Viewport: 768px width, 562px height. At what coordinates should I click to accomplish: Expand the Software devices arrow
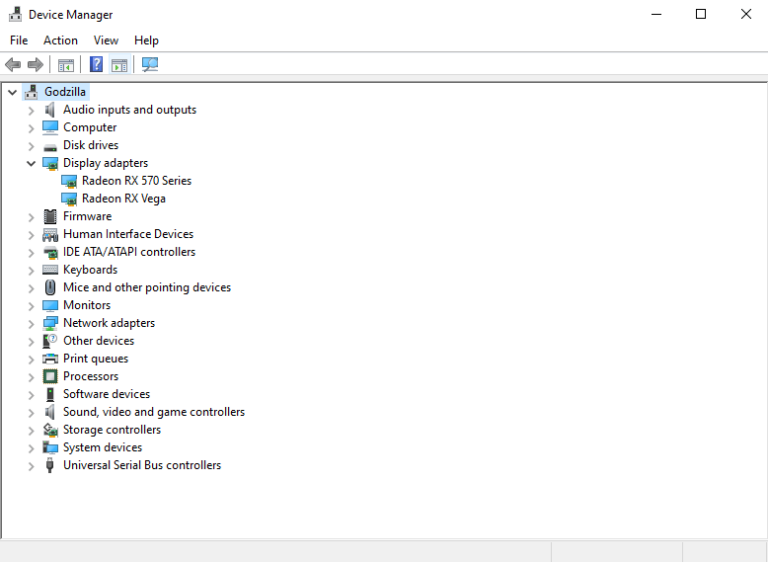[x=31, y=394]
